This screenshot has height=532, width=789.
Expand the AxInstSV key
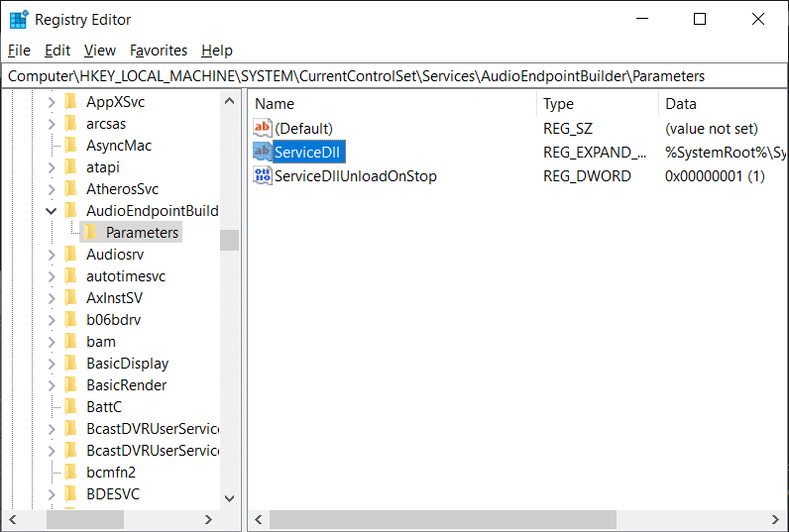click(x=52, y=298)
